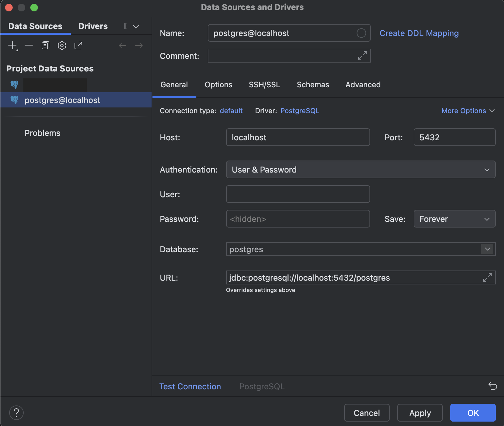Expand the Comment field with arrows icon

click(363, 56)
